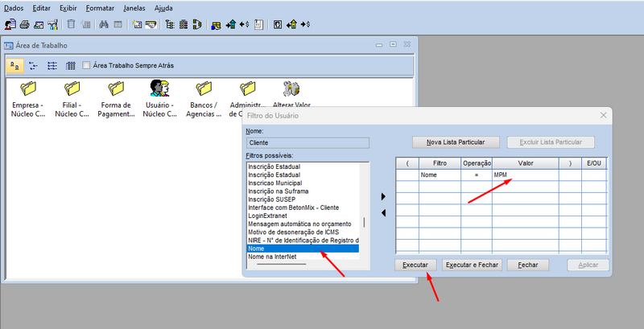644x329 pixels.
Task: Click the Nome cell in the Filtro column
Action: (x=440, y=175)
